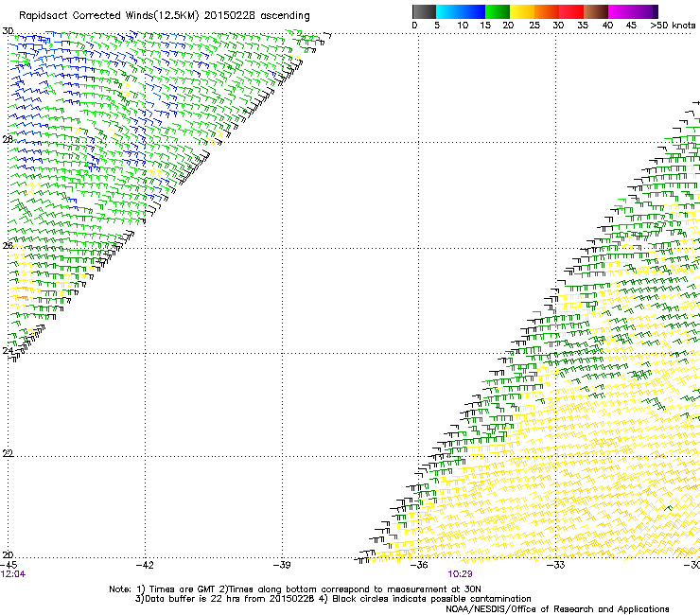The height and width of the screenshot is (615, 700).
Task: Click the green 15-20 knots color segment
Action: [x=498, y=11]
